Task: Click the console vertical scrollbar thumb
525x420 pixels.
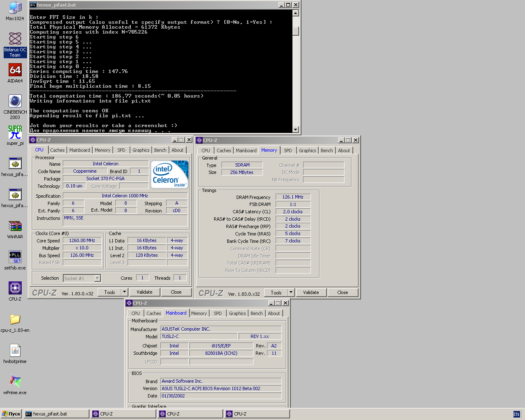Action: click(x=296, y=31)
